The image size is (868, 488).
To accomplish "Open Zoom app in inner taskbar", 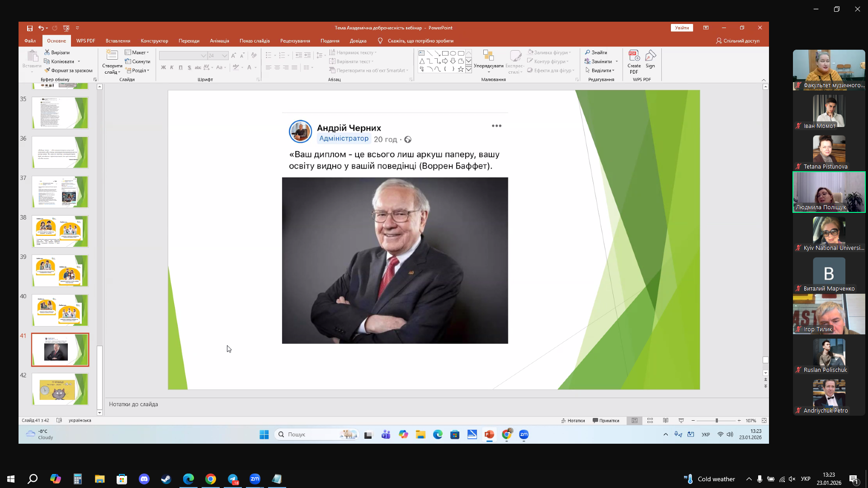I will pyautogui.click(x=524, y=435).
